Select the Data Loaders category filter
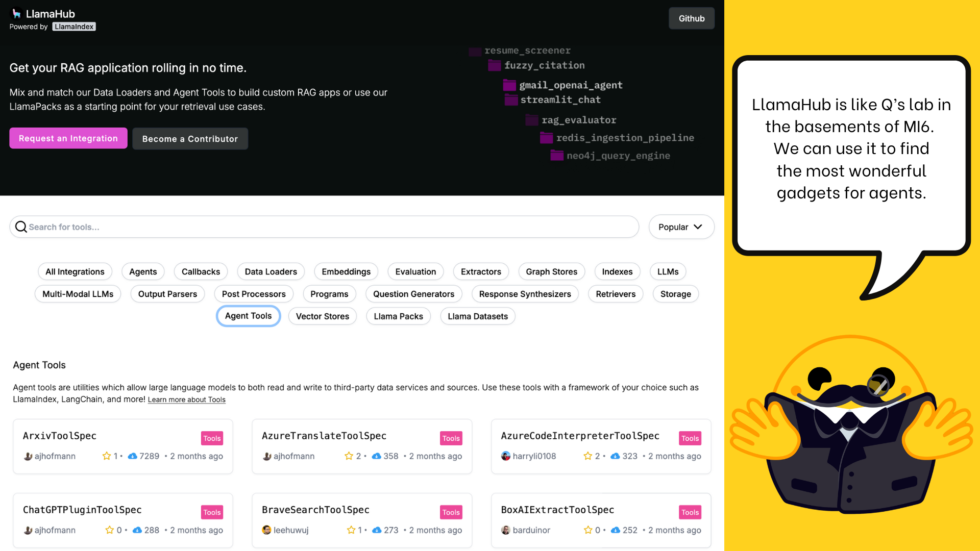 tap(271, 271)
